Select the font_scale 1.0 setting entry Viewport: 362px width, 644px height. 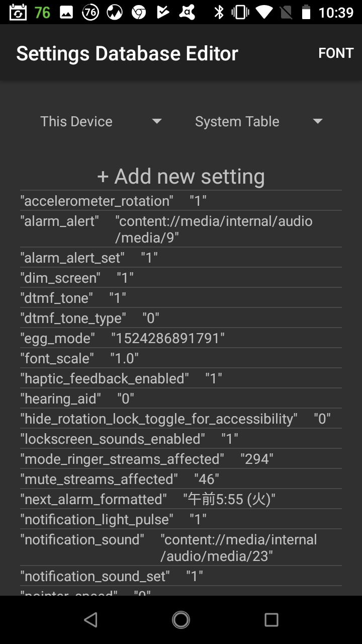pyautogui.click(x=181, y=358)
